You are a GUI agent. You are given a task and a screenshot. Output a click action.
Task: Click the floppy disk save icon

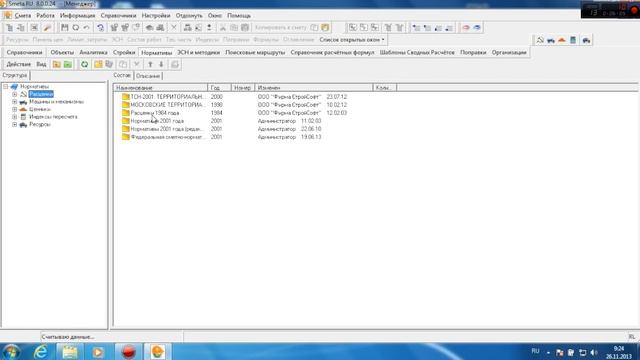point(64,28)
